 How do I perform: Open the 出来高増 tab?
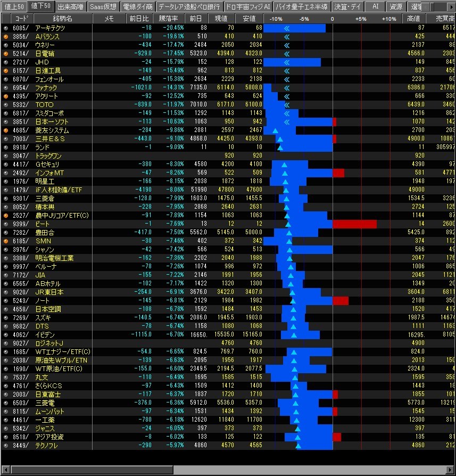click(x=70, y=7)
